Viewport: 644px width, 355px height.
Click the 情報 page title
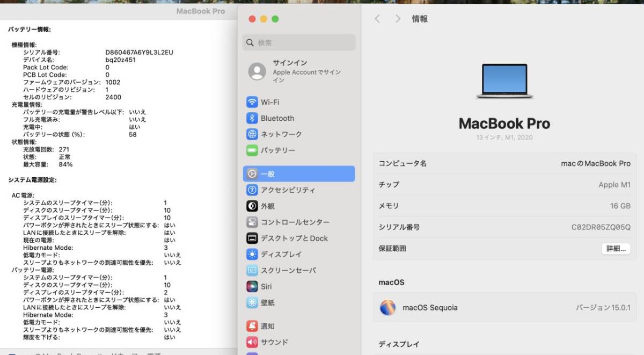coord(420,19)
